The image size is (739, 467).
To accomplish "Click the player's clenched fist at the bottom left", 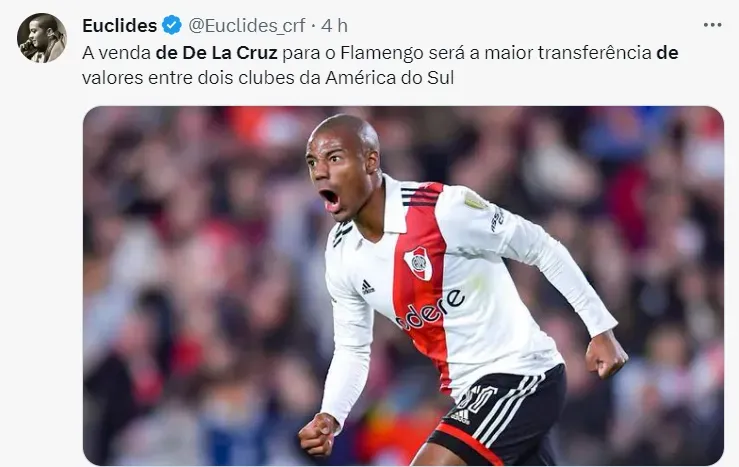I will (x=319, y=434).
